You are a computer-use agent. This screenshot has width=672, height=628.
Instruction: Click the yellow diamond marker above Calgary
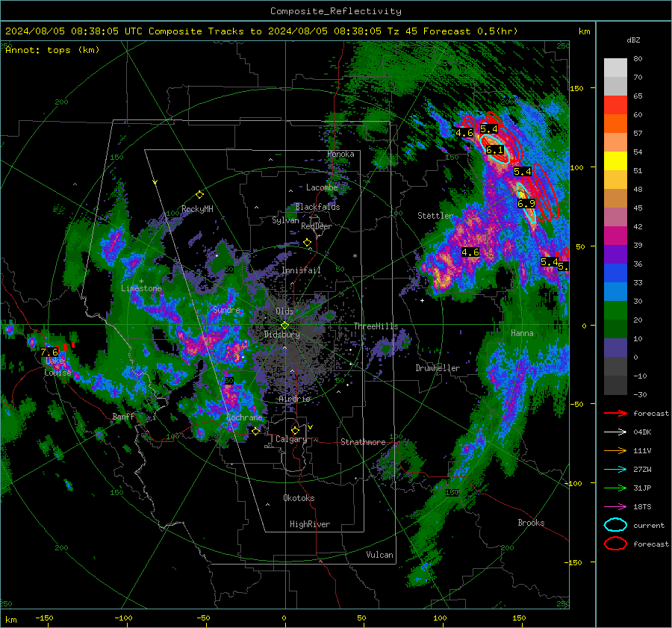(x=295, y=430)
